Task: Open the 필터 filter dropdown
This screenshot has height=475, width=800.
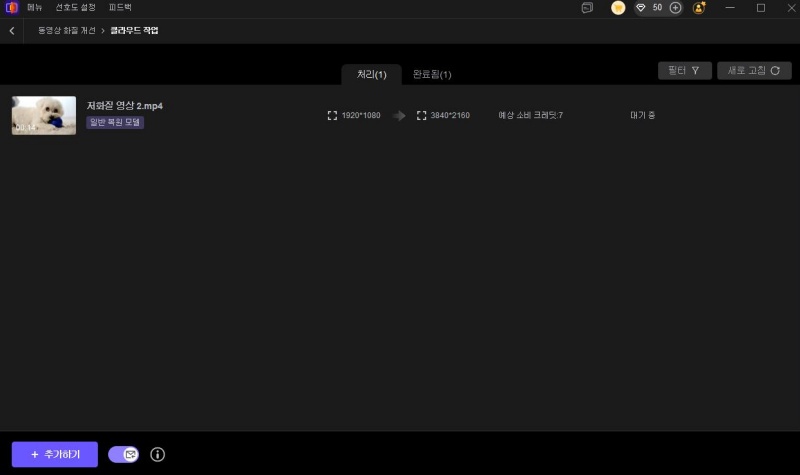Action: click(x=684, y=71)
